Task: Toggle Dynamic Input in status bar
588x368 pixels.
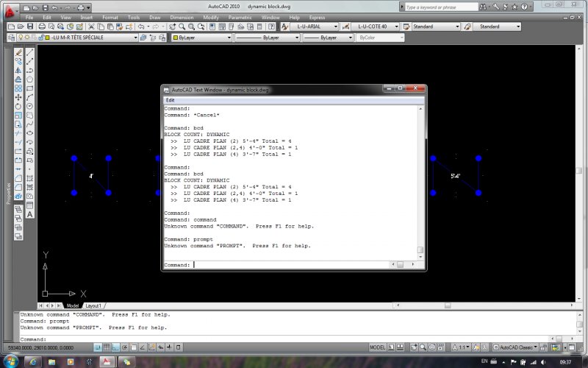Action: pyautogui.click(x=160, y=347)
